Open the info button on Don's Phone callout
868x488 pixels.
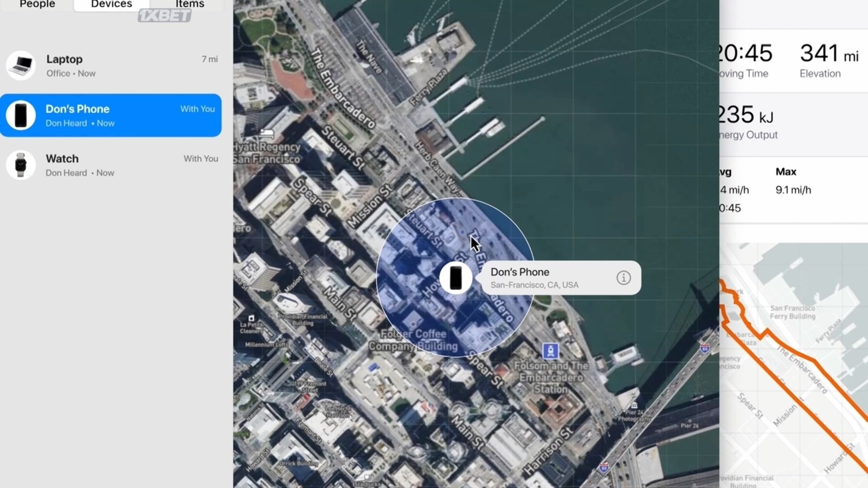coord(623,278)
